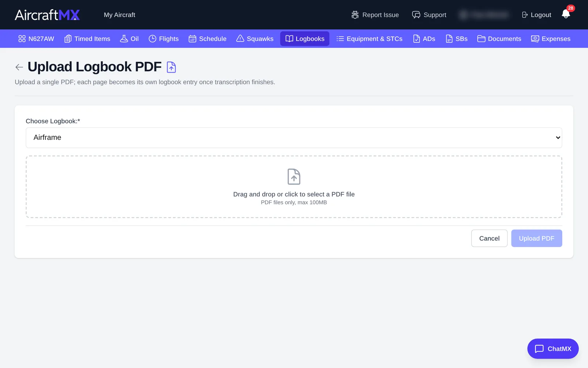Screen dimensions: 588x368
Task: Click the Timed Items clipboard icon
Action: tap(68, 39)
